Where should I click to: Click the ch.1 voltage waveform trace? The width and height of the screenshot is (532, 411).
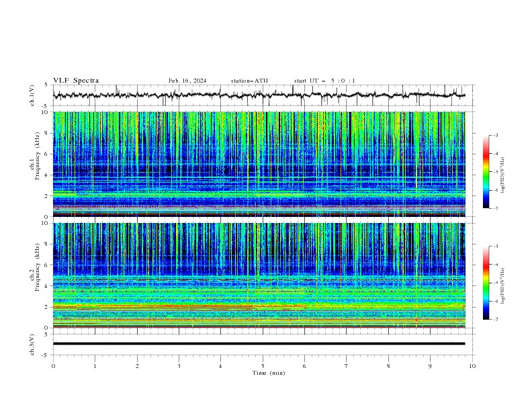tap(259, 95)
